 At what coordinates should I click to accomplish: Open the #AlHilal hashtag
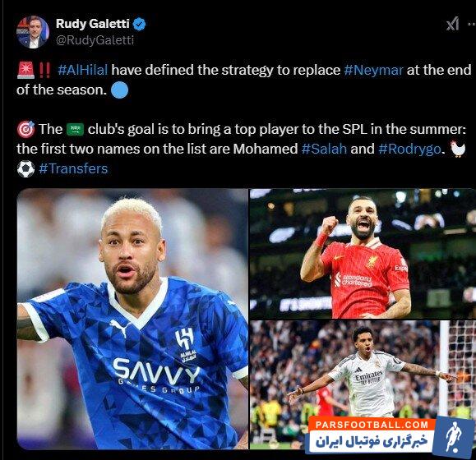pyautogui.click(x=82, y=70)
